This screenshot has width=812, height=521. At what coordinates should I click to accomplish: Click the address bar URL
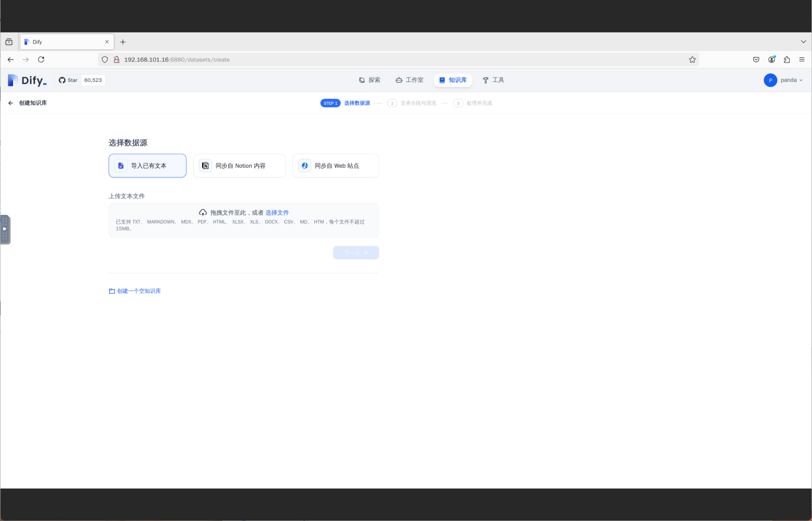pos(177,60)
